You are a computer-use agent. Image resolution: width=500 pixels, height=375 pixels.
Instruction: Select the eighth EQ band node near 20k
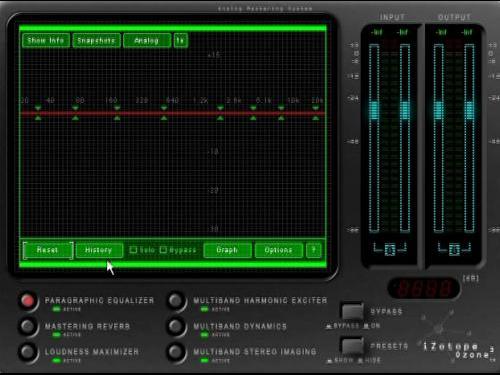click(x=315, y=113)
